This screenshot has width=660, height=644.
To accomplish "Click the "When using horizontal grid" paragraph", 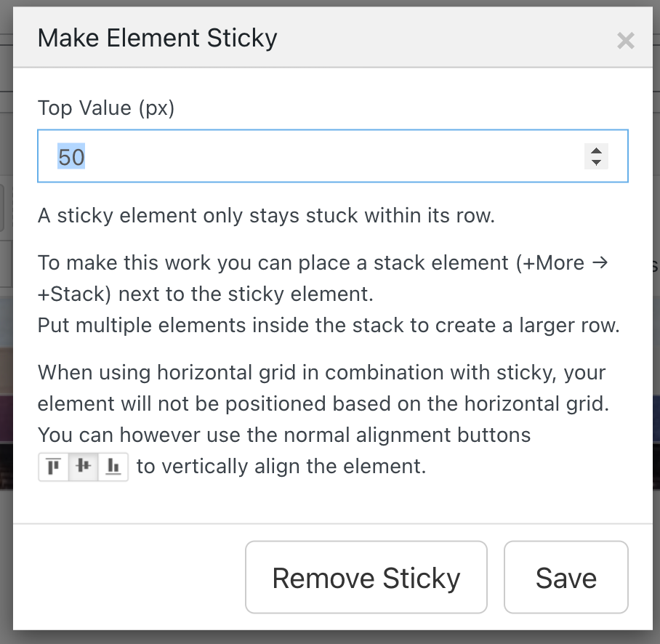I will [321, 373].
